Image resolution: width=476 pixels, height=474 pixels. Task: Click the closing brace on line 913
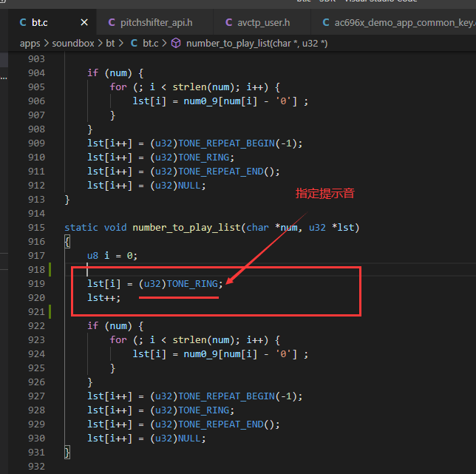pos(67,200)
